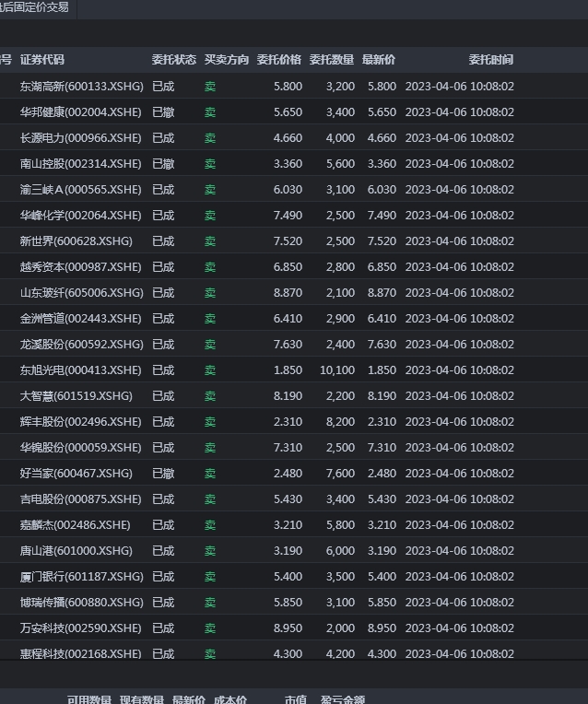588x704 pixels.
Task: Click the 盈亏金额 column header below
Action: pyautogui.click(x=343, y=699)
